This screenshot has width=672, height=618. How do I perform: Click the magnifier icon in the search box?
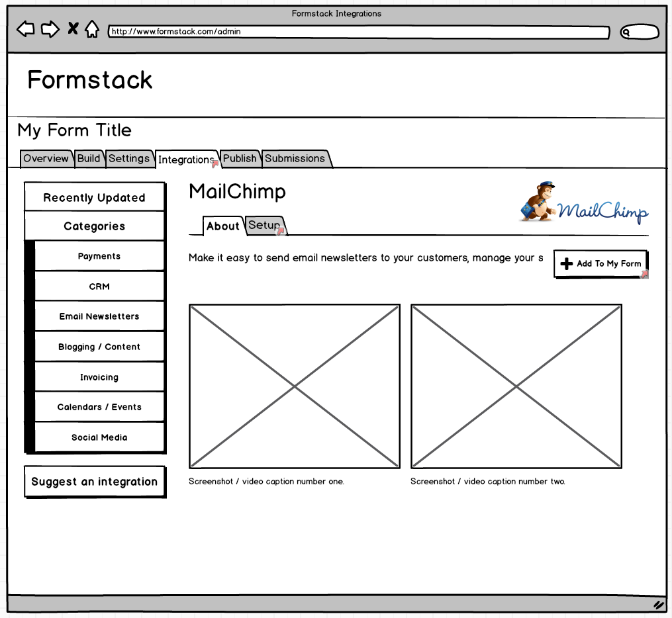point(626,32)
